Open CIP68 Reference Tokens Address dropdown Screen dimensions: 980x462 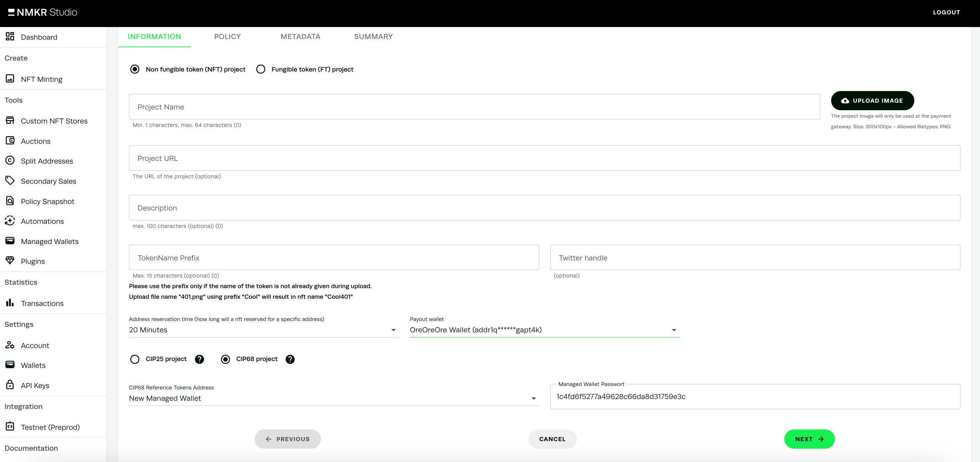[334, 398]
